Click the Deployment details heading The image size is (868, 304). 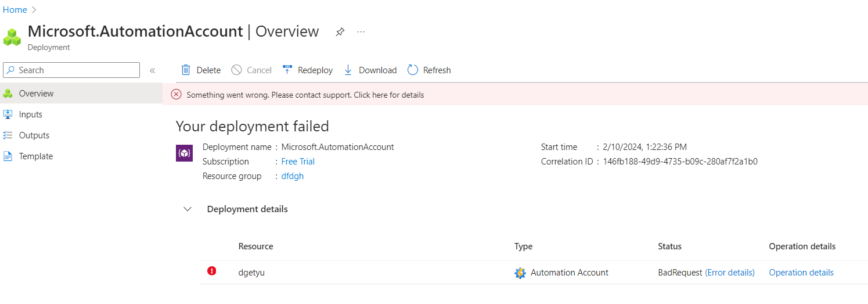tap(247, 209)
